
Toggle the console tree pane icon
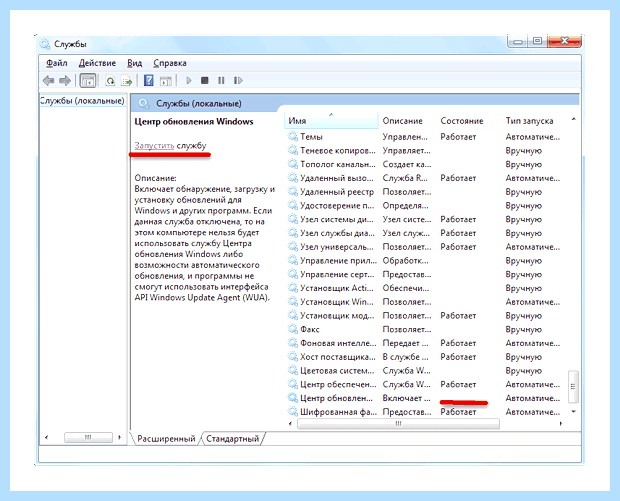88,81
